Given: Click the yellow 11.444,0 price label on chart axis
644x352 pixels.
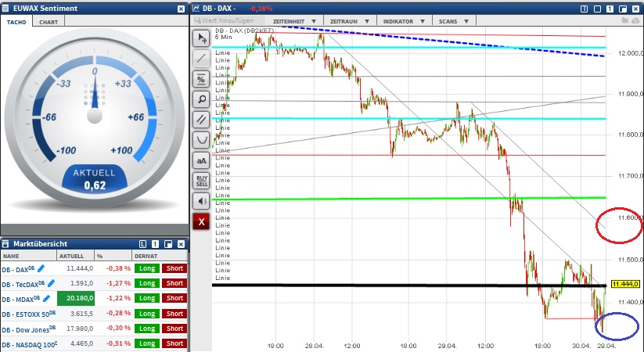Looking at the screenshot, I should click(625, 284).
